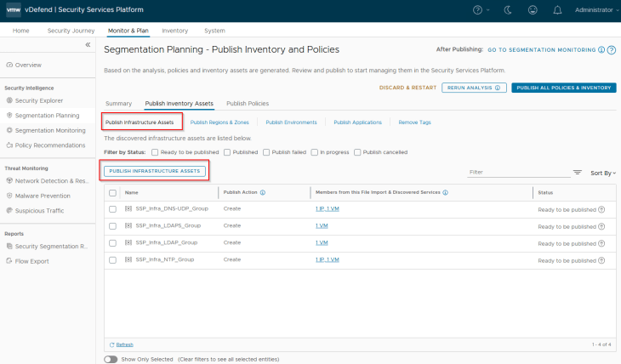The height and width of the screenshot is (364, 621).
Task: Select the SSP_Infra_LDAPS_Group row checkbox
Action: (x=112, y=225)
